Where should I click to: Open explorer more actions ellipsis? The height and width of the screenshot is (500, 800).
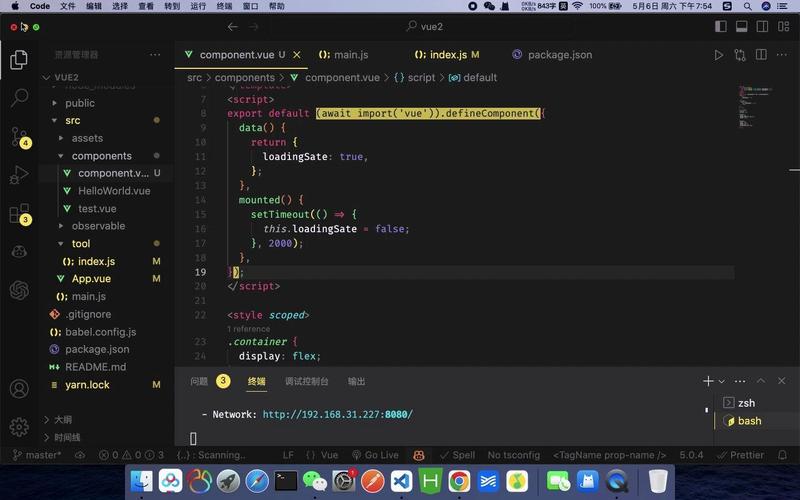pyautogui.click(x=155, y=55)
